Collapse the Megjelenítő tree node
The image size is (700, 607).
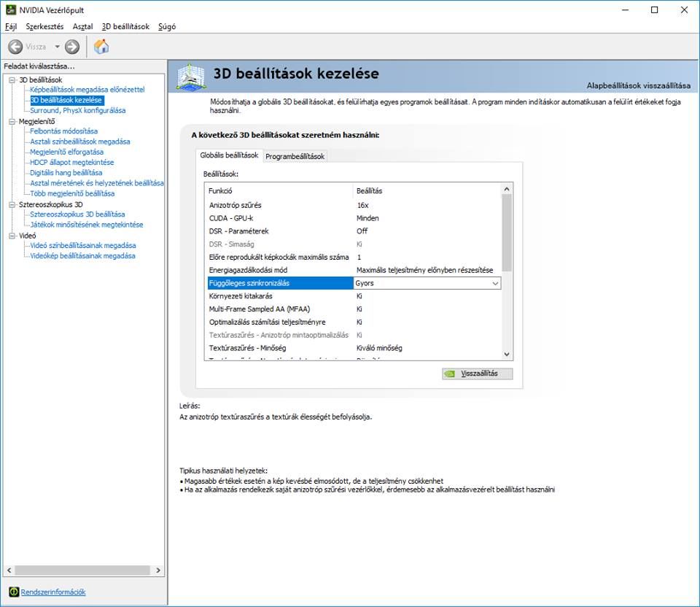pyautogui.click(x=12, y=122)
